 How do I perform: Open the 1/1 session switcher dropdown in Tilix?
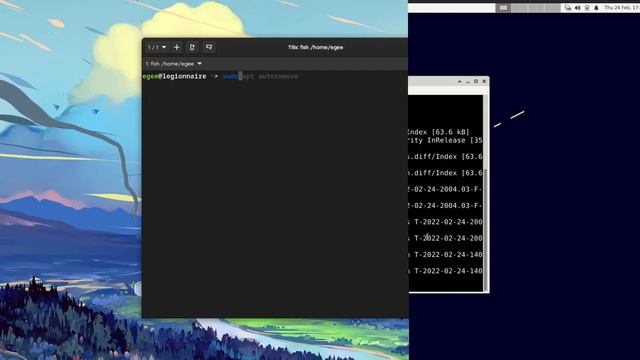157,47
